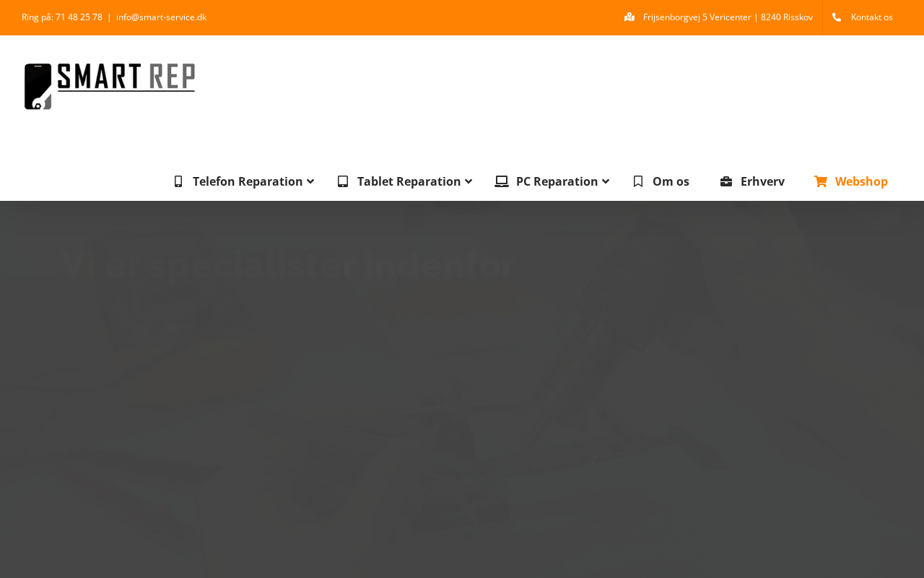Viewport: 924px width, 578px height.
Task: Click the briefcase icon beside Erhverv
Action: coord(726,181)
